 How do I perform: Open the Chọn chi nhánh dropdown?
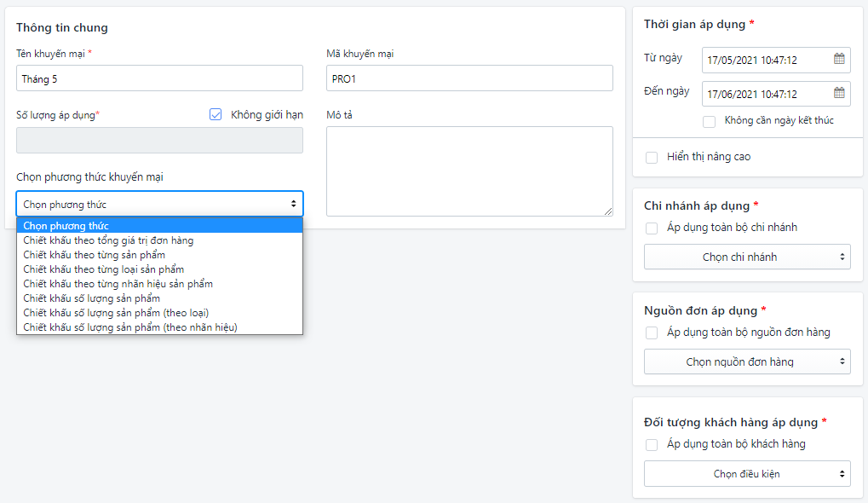(747, 257)
